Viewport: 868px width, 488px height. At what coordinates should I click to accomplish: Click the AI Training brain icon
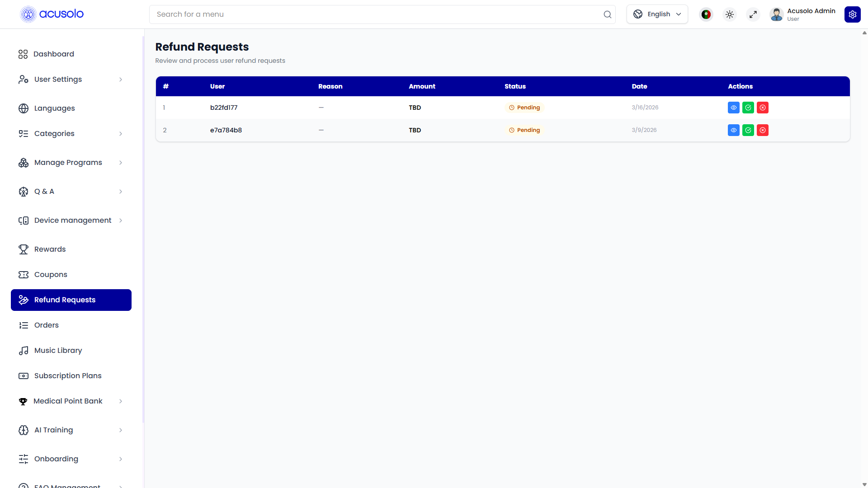[x=24, y=430]
